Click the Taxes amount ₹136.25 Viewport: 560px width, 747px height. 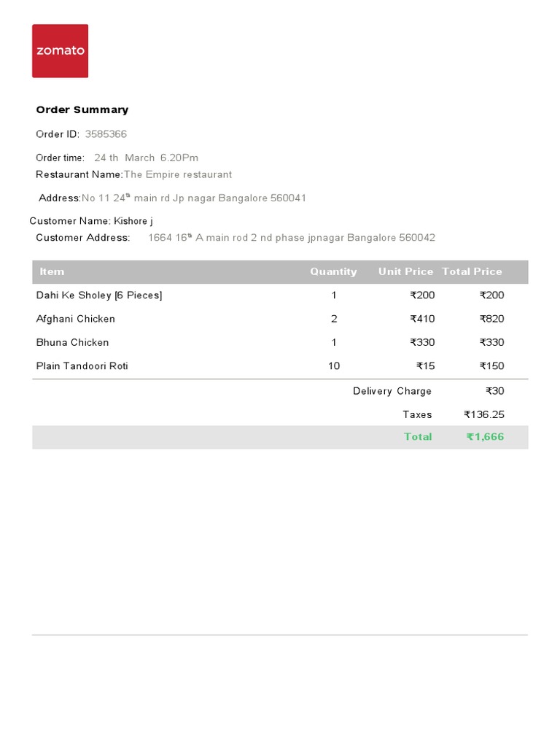484,414
